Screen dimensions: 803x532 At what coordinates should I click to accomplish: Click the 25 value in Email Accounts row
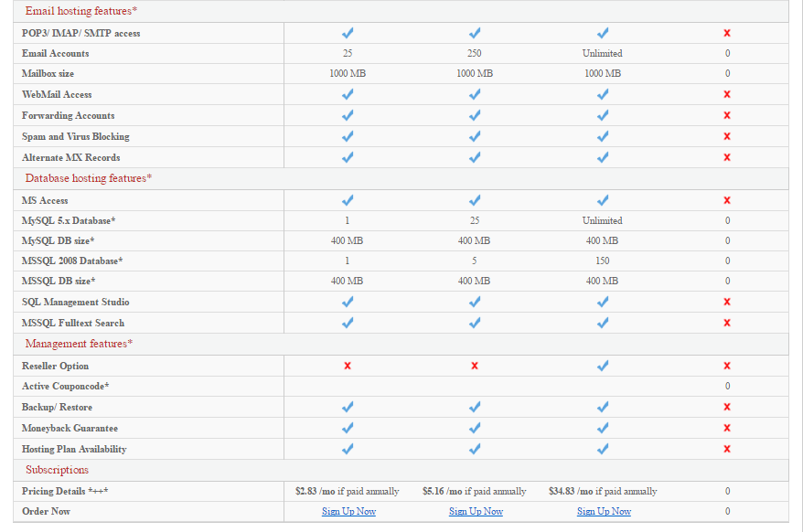click(x=348, y=53)
